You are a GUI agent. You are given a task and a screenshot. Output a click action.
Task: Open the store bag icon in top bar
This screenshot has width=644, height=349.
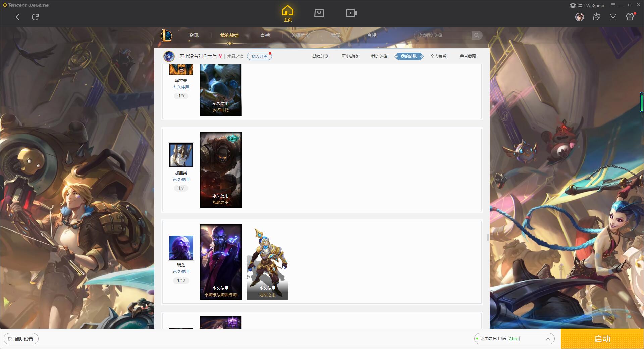tap(319, 13)
